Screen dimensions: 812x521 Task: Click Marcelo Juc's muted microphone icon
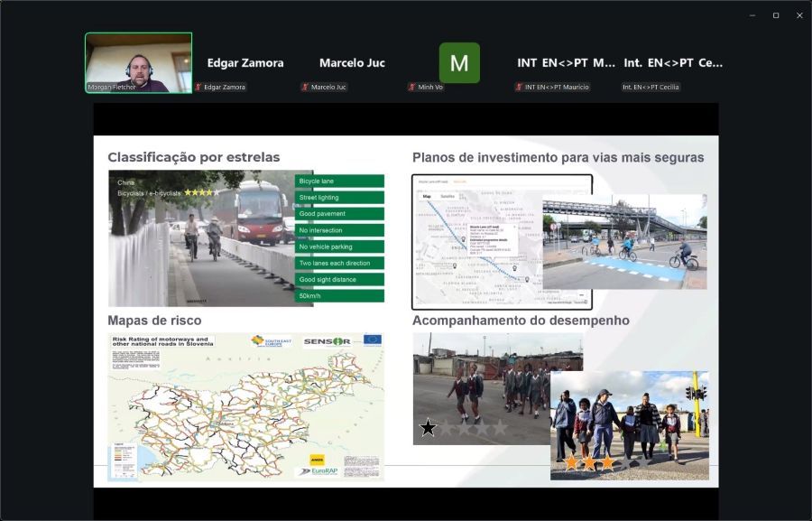(305, 88)
